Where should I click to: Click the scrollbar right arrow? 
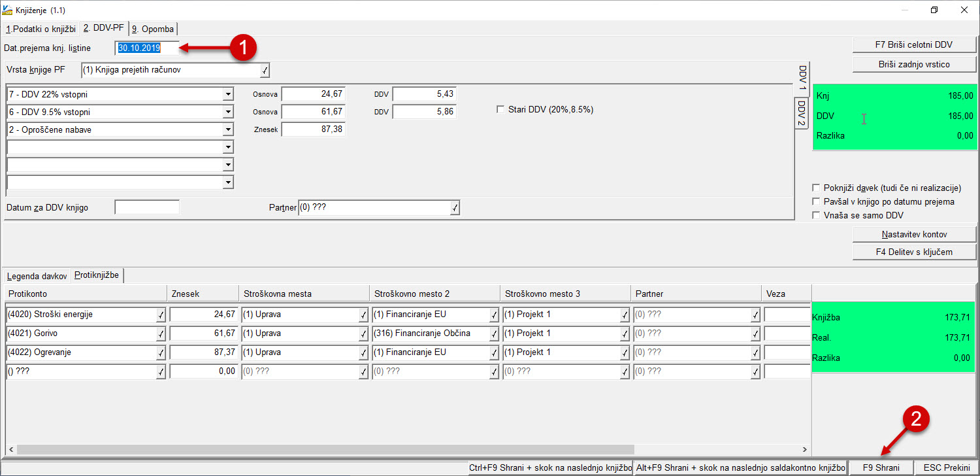[x=804, y=450]
